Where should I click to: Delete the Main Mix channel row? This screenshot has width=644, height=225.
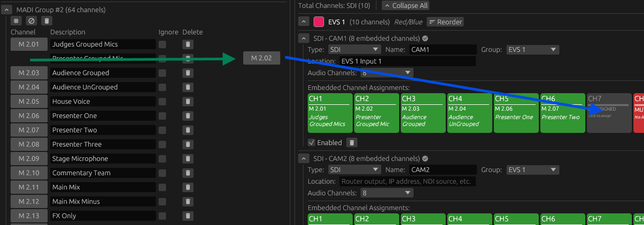click(188, 187)
